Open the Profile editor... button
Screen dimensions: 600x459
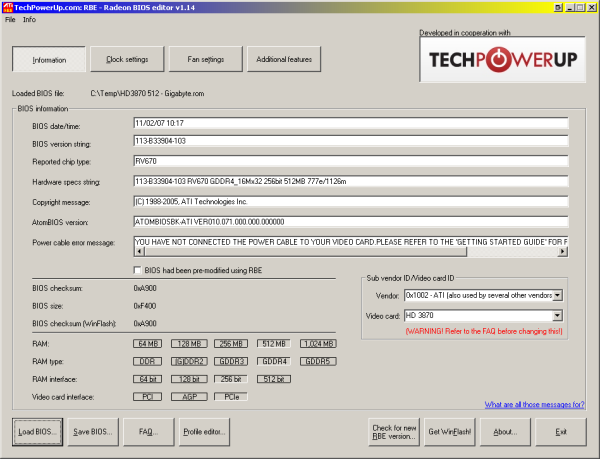(x=204, y=432)
